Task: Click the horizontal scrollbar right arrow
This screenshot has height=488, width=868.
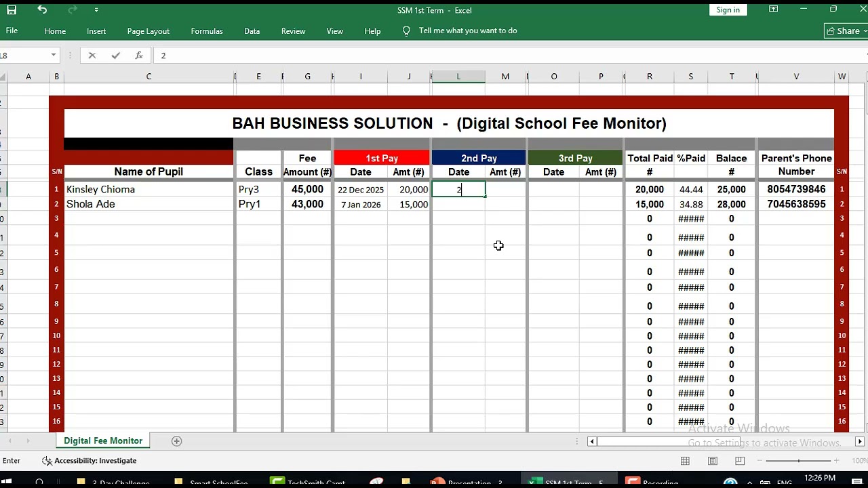Action: [859, 441]
